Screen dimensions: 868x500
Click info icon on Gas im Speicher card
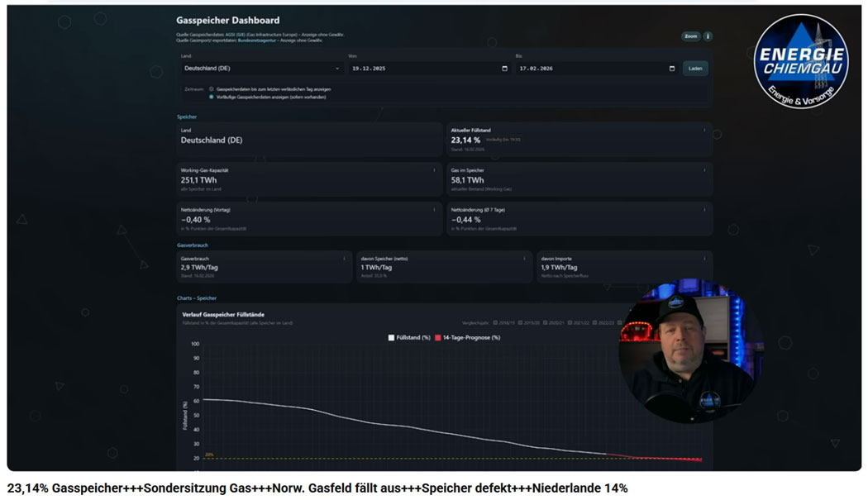[704, 170]
